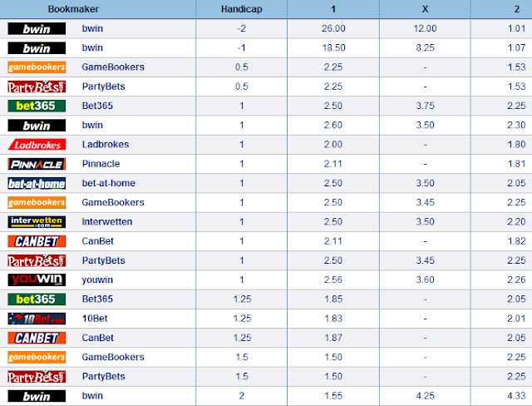Viewport: 532px width, 406px height.
Task: Sort by the Handicap column header
Action: point(242,9)
